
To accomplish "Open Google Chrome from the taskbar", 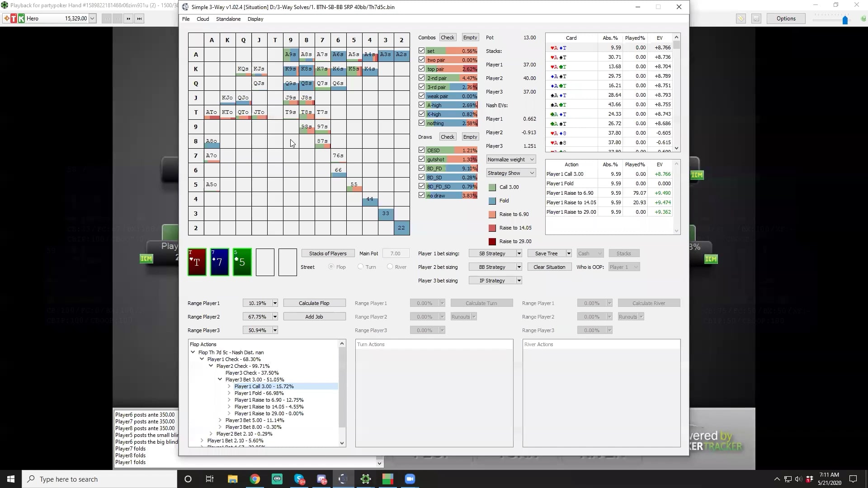I will pos(255,479).
